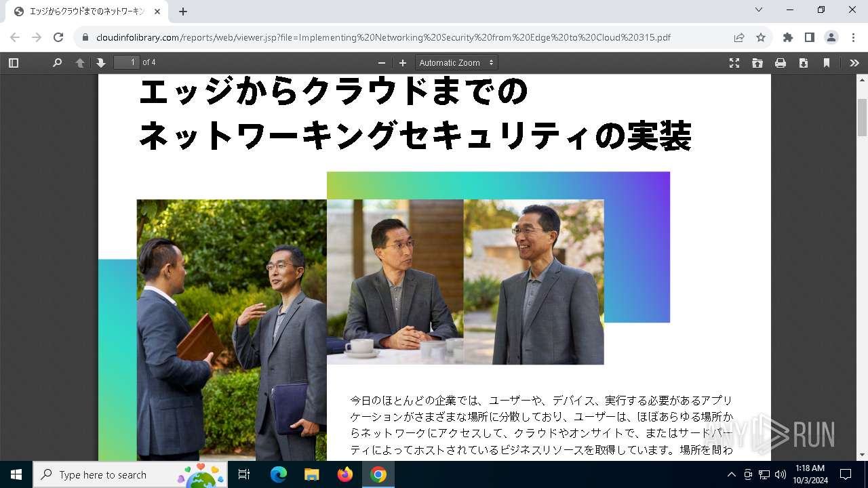Close the current browser tab

(x=158, y=12)
